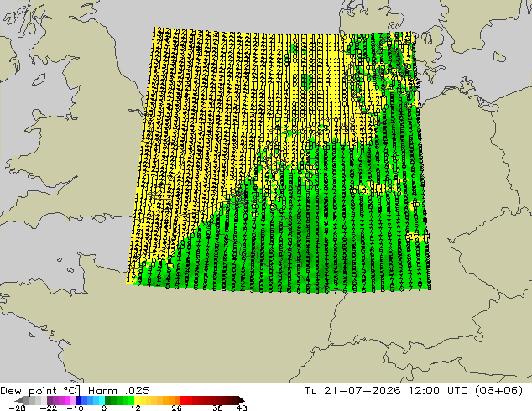Click the dark blue legend color swatch

79,400
